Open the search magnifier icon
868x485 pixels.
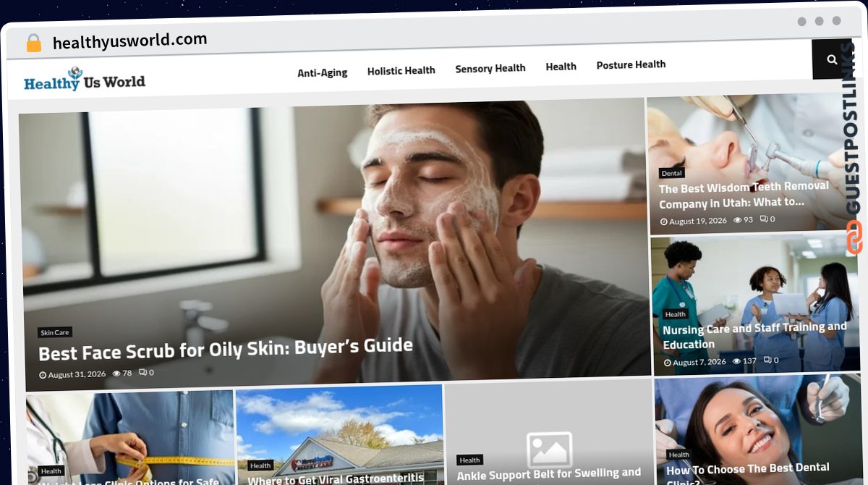[832, 59]
